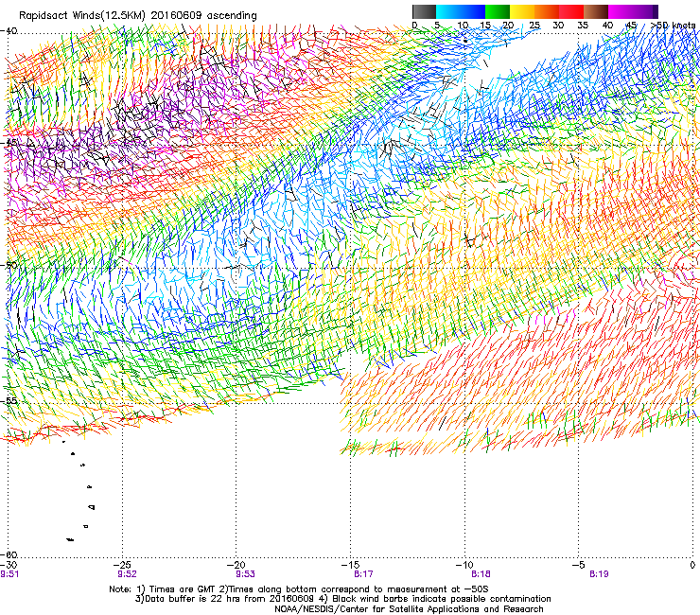700x615 pixels.
Task: Click the purple time stamp '8:18'
Action: click(x=481, y=574)
